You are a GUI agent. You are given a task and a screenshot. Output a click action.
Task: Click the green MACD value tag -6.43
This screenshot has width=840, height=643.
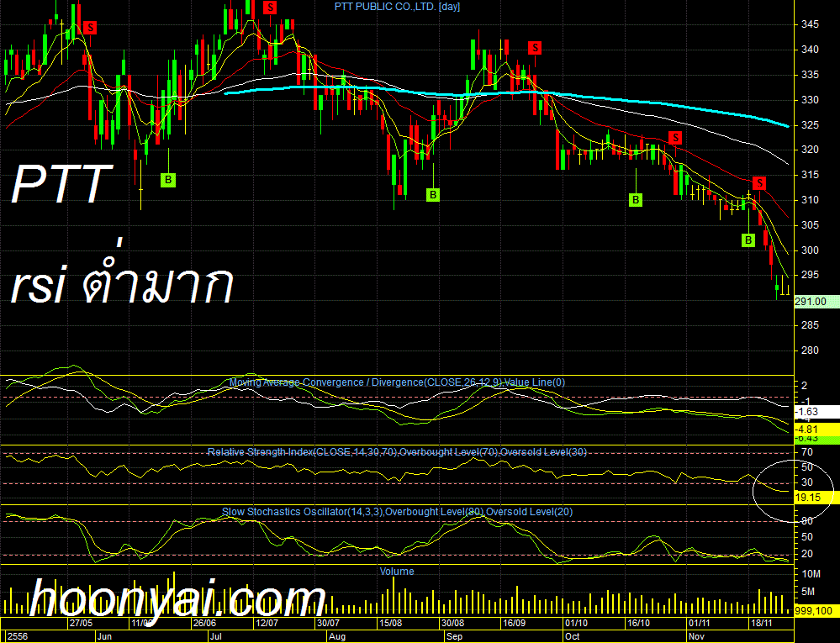[x=816, y=439]
